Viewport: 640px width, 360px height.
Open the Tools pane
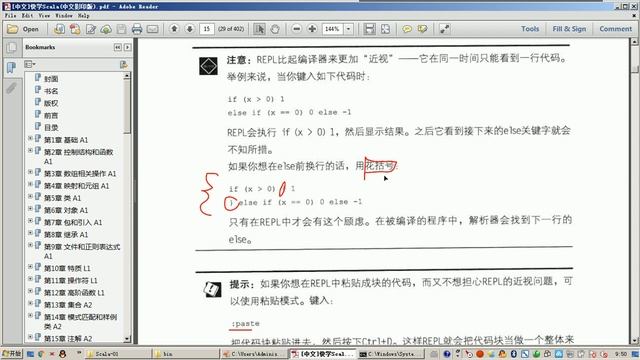tap(530, 29)
